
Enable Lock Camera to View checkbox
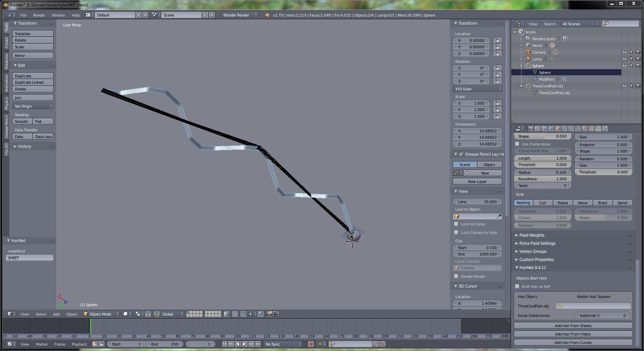click(x=456, y=232)
